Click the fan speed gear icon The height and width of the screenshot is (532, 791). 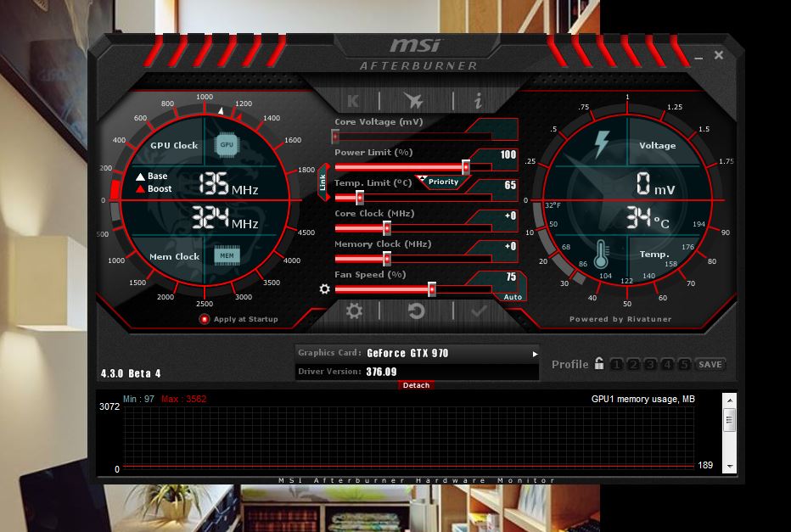point(324,289)
